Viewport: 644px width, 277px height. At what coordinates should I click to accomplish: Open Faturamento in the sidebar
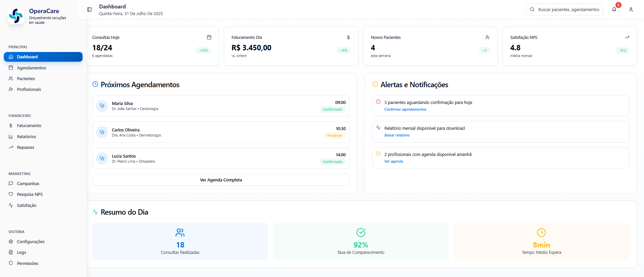click(x=43, y=125)
